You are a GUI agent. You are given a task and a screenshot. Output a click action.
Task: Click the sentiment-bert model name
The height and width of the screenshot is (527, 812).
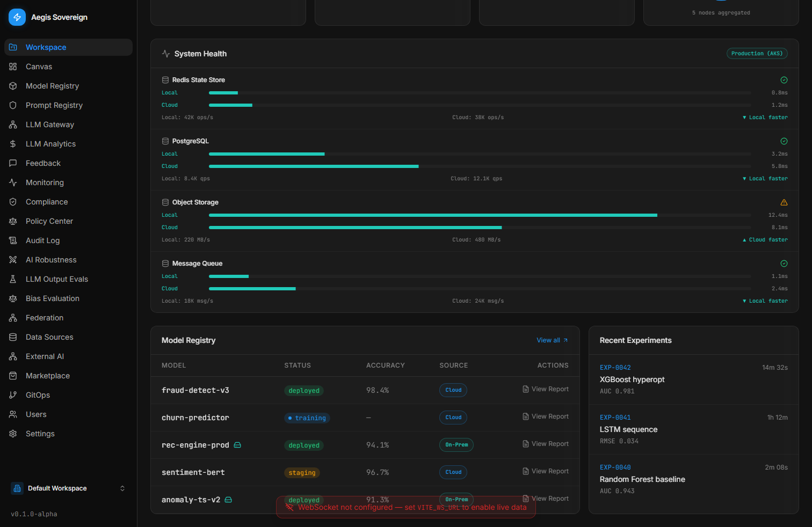pyautogui.click(x=193, y=472)
